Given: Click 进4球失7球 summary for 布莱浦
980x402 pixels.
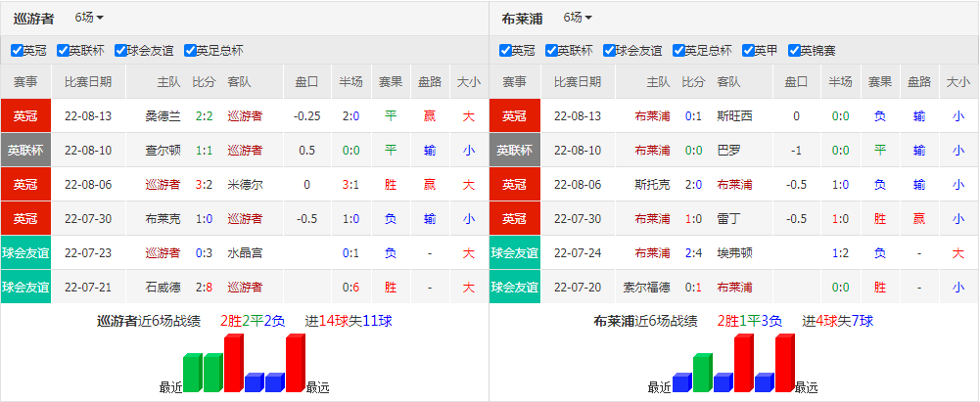Looking at the screenshot, I should click(x=838, y=322).
